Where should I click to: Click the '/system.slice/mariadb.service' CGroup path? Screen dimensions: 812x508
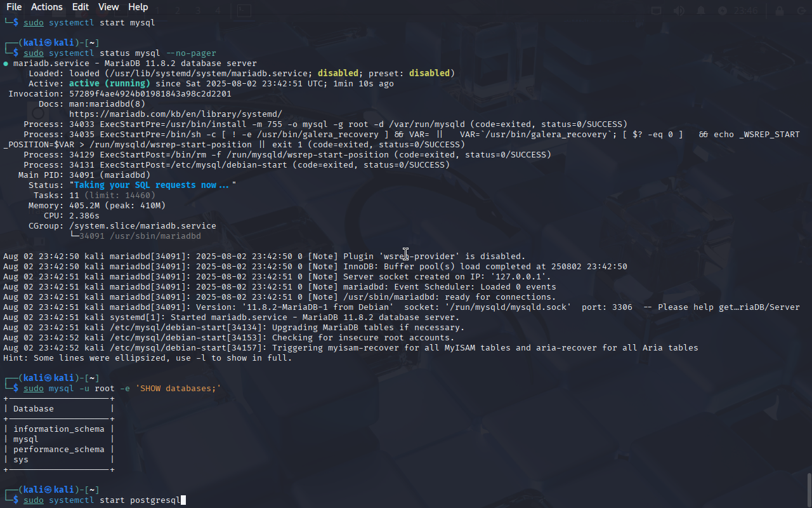tap(143, 226)
